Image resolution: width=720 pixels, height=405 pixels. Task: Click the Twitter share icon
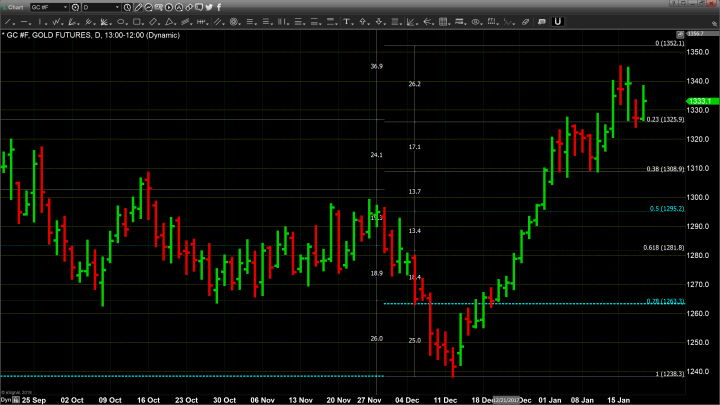(x=208, y=7)
